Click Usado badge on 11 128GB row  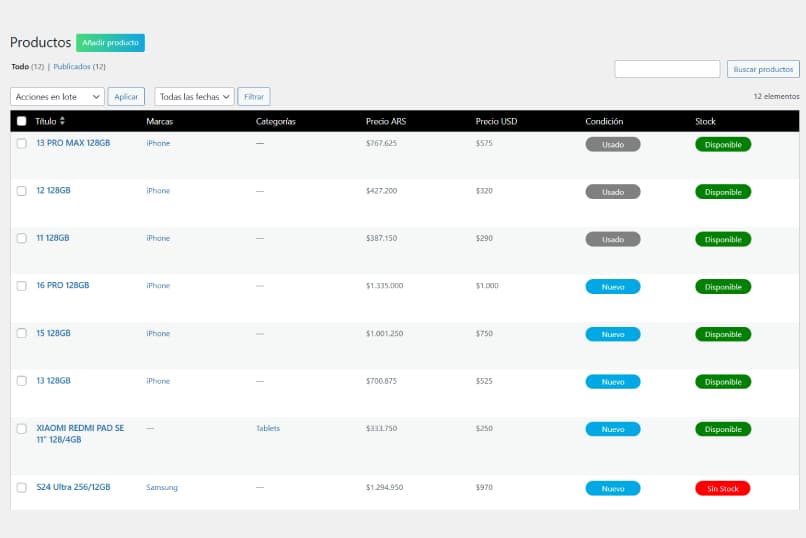point(613,239)
